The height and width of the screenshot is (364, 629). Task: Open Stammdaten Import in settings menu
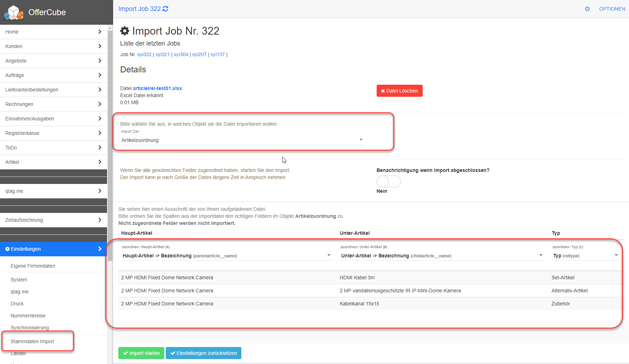pyautogui.click(x=33, y=341)
